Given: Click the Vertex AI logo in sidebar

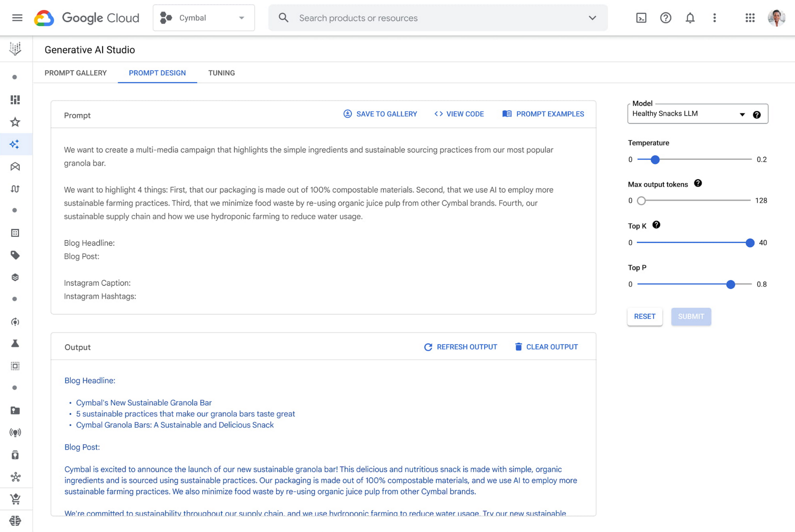Looking at the screenshot, I should (x=16, y=48).
